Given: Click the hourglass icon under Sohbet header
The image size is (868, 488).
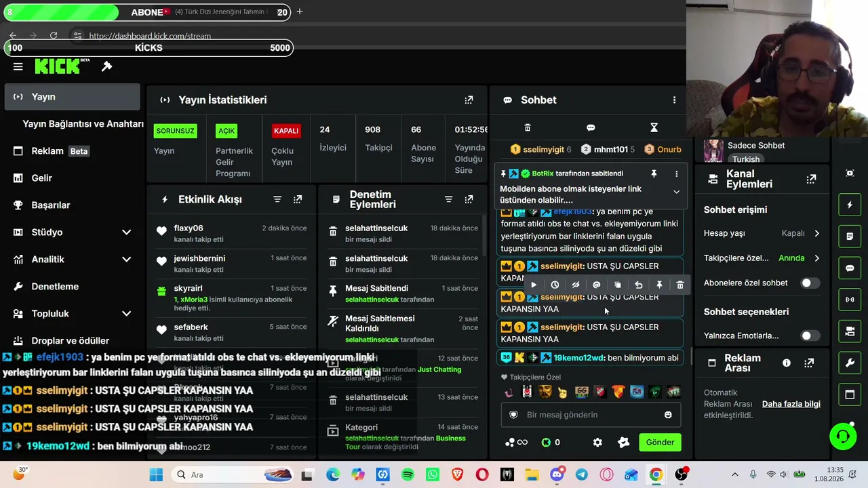Looking at the screenshot, I should pos(654,127).
